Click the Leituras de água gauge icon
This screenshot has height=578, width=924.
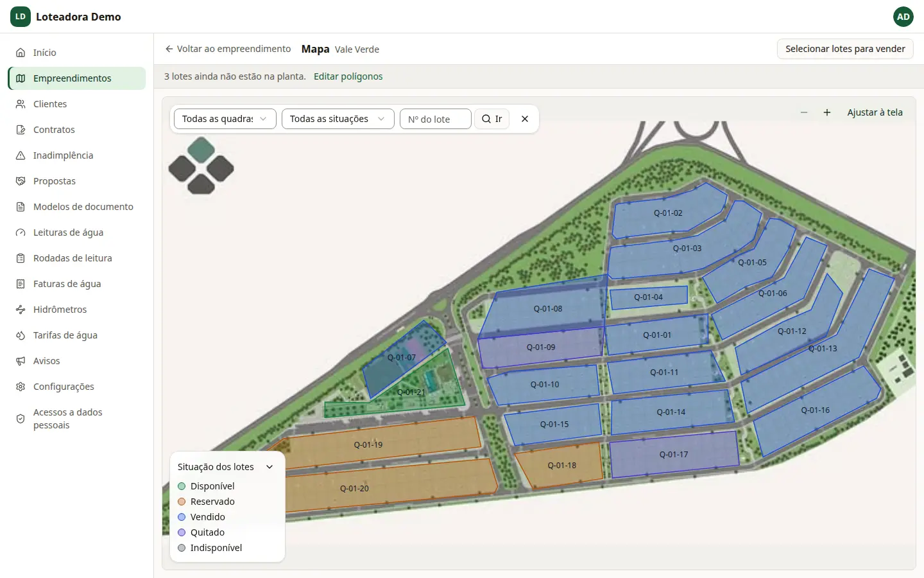click(21, 232)
